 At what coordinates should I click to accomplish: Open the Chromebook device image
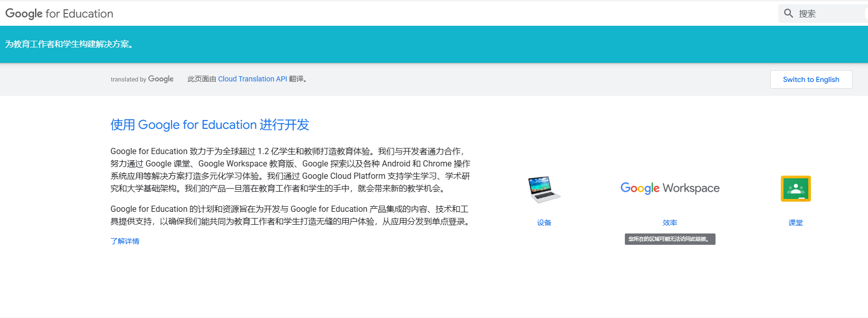pyautogui.click(x=544, y=189)
